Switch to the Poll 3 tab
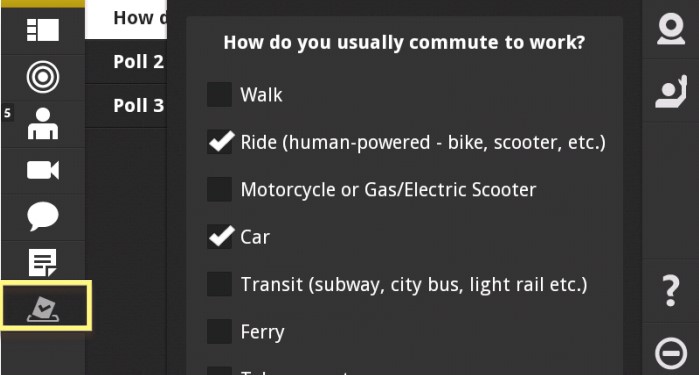The width and height of the screenshot is (699, 375). click(126, 106)
